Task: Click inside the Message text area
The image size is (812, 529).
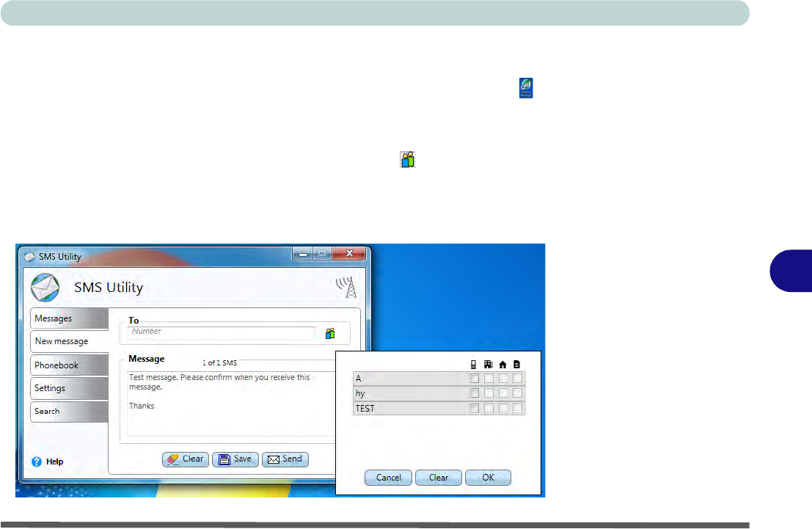Action: pyautogui.click(x=227, y=411)
